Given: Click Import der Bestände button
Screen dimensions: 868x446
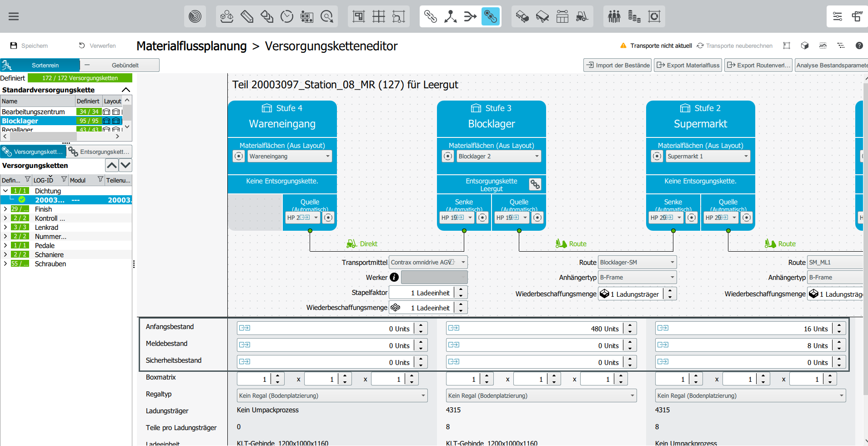Looking at the screenshot, I should coord(617,65).
